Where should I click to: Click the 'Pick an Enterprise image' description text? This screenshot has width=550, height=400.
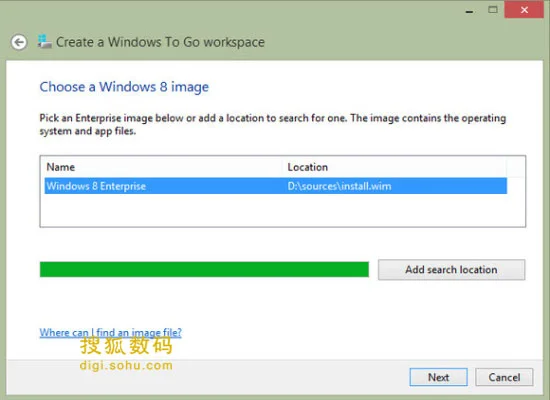273,124
